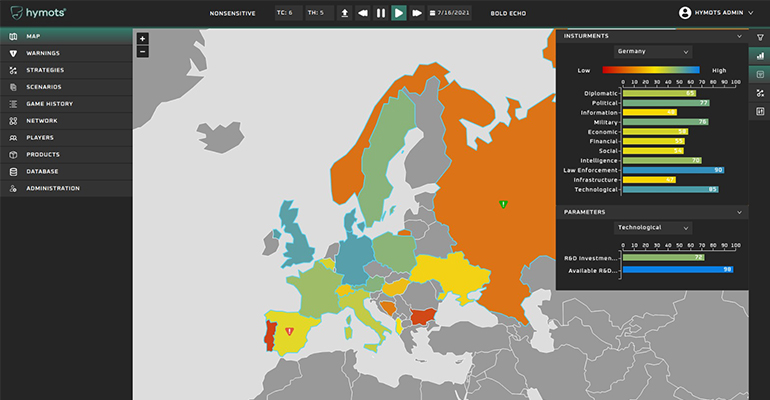
Task: Click the green marker on Russia
Action: click(503, 204)
